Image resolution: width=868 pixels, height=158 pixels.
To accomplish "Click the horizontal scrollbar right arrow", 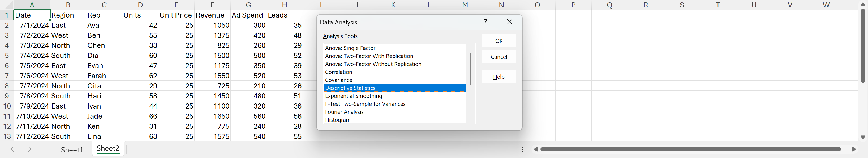I will tap(853, 149).
